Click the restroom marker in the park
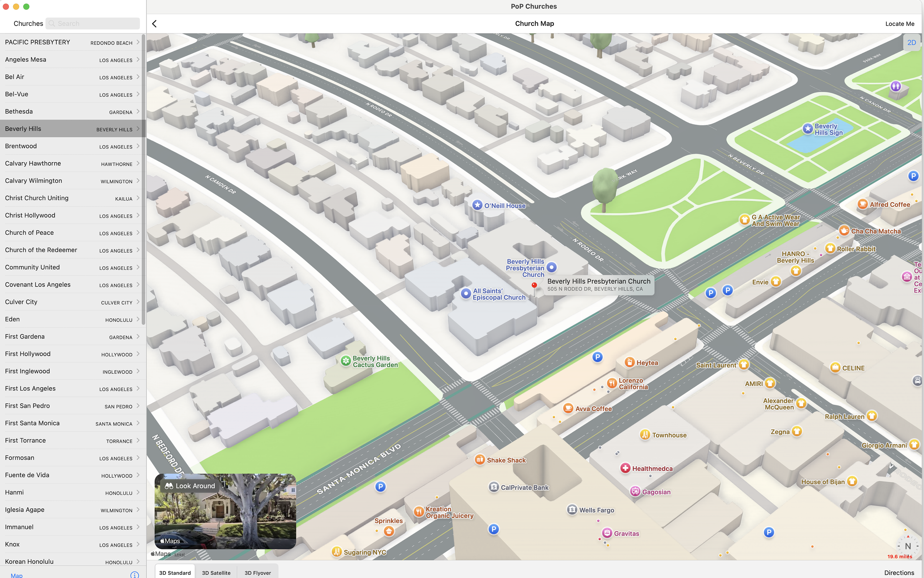924x578 pixels. click(895, 86)
